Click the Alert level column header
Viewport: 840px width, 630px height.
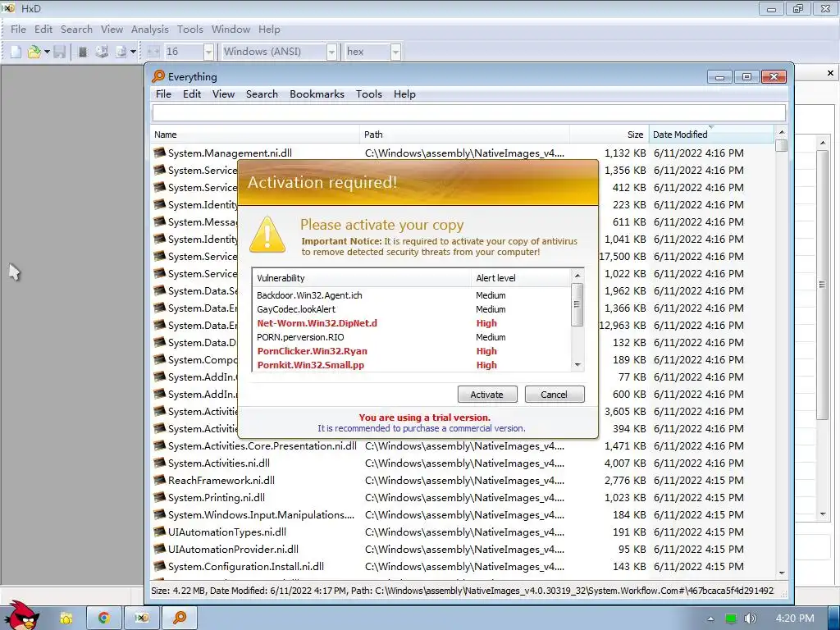(x=521, y=278)
